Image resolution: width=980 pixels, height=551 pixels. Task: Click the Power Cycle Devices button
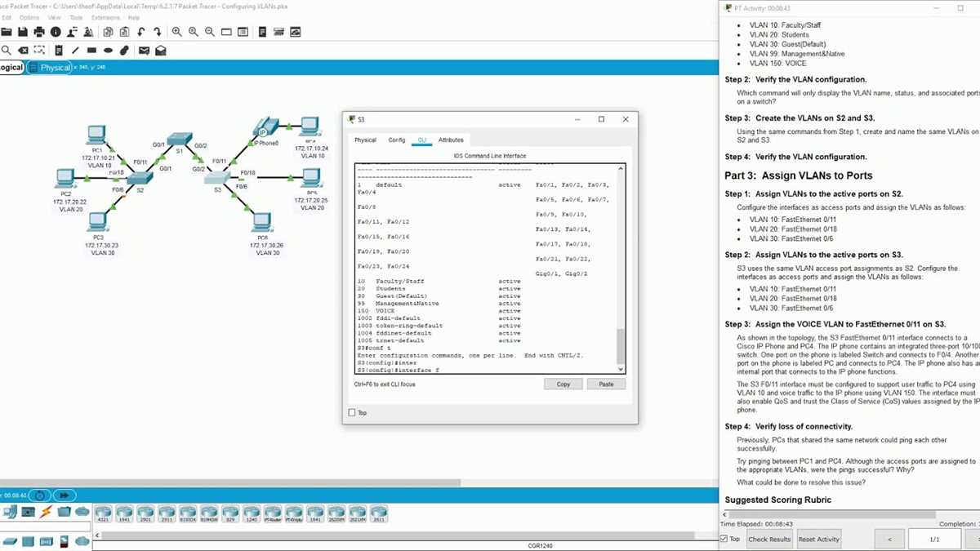pyautogui.click(x=39, y=495)
